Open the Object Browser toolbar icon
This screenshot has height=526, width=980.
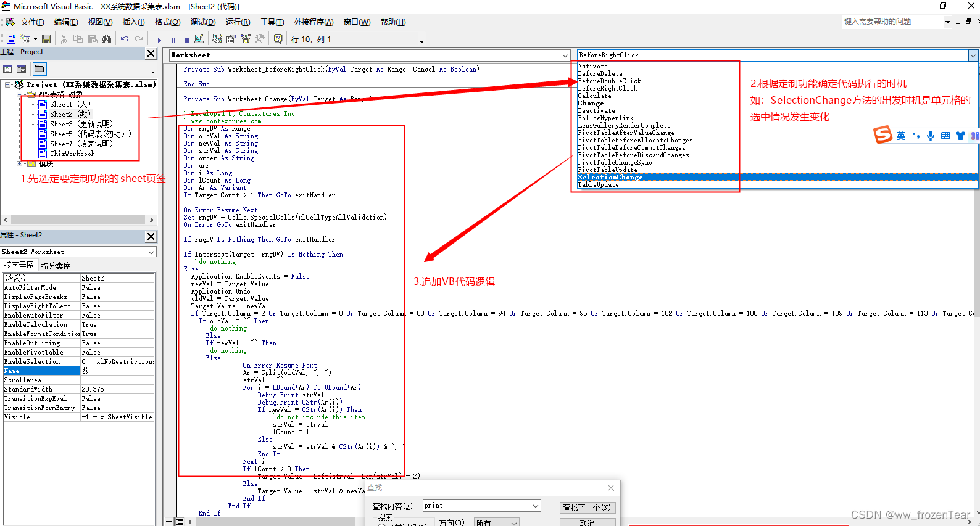tap(246, 39)
